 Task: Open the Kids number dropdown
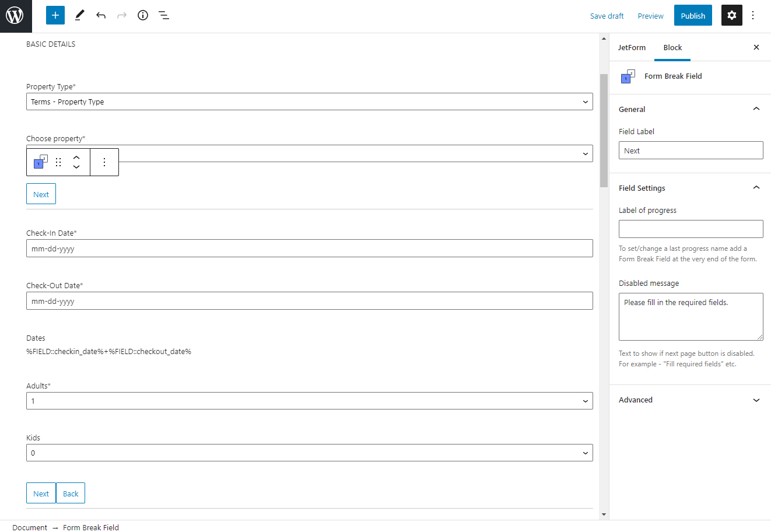click(309, 452)
